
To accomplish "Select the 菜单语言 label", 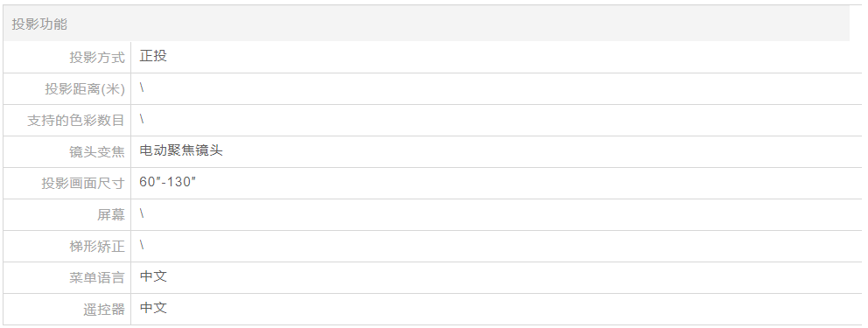I will click(97, 277).
